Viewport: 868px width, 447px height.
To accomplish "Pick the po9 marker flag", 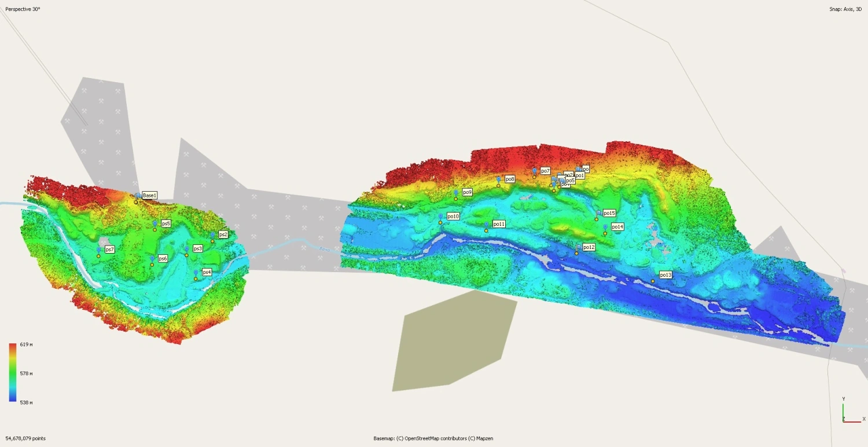I will click(x=455, y=193).
